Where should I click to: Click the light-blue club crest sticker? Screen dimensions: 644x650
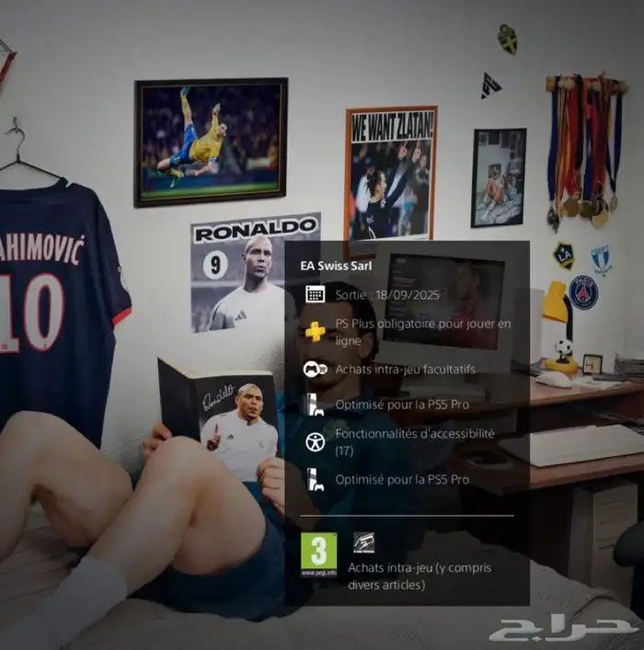(601, 259)
